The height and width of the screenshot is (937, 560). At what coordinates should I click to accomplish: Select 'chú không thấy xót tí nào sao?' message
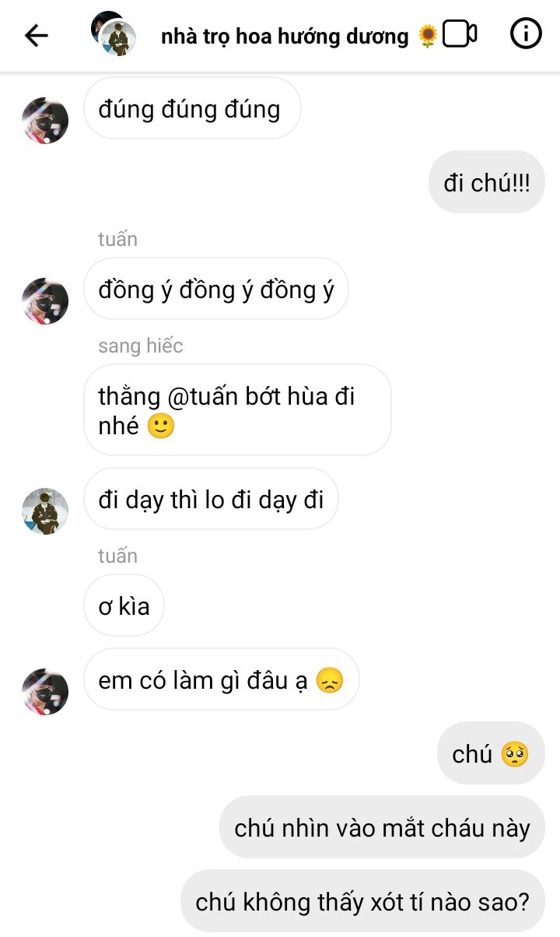(362, 901)
